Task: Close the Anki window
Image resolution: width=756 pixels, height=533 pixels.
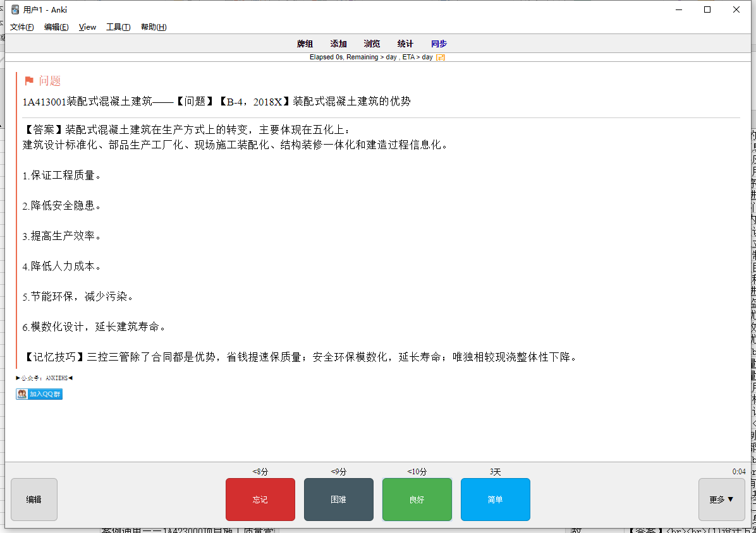Action: pyautogui.click(x=736, y=9)
